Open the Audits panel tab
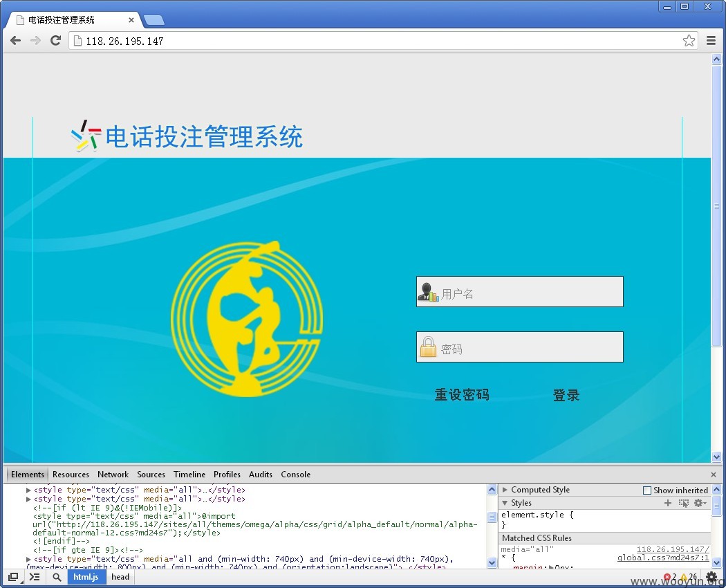The image size is (726, 588). click(x=261, y=474)
